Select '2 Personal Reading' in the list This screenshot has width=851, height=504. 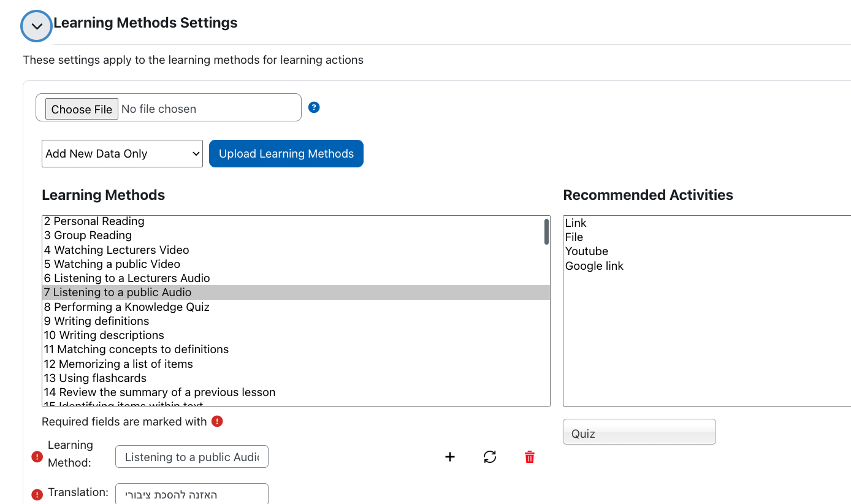pyautogui.click(x=94, y=221)
